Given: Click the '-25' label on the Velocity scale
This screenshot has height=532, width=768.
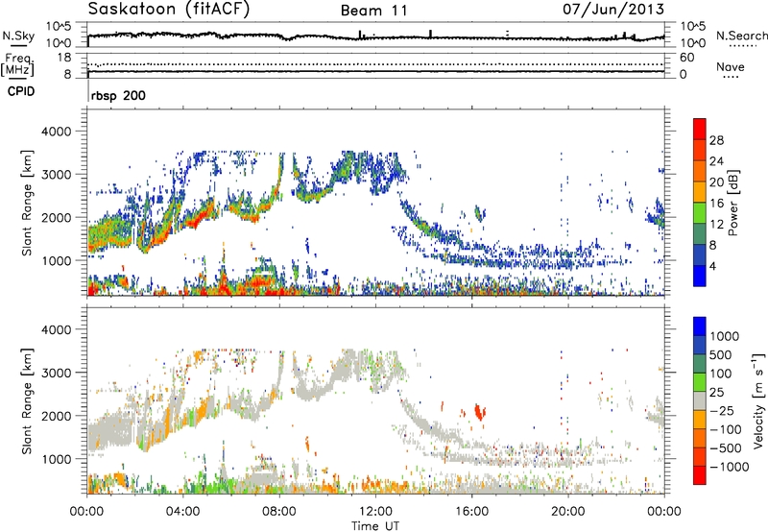Looking at the screenshot, I should (722, 410).
